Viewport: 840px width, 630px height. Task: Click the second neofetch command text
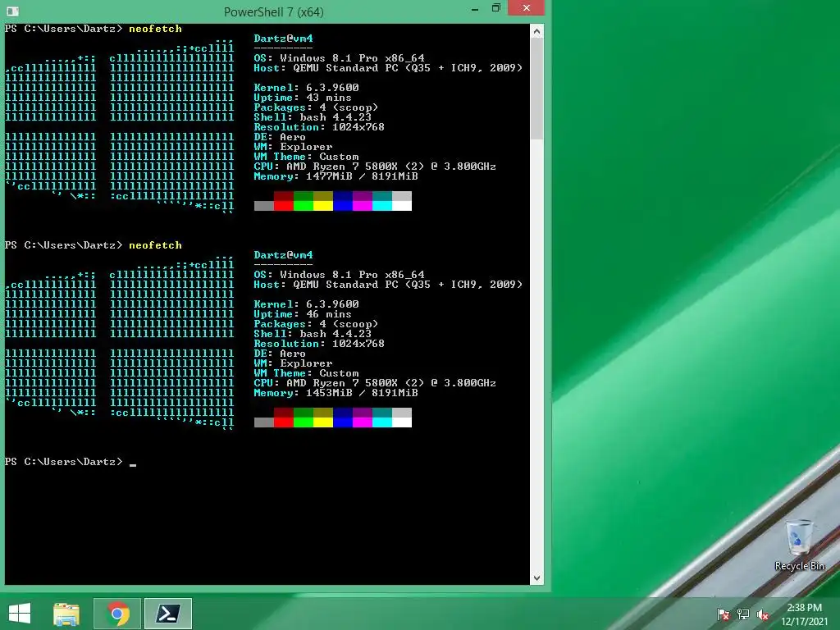click(155, 245)
